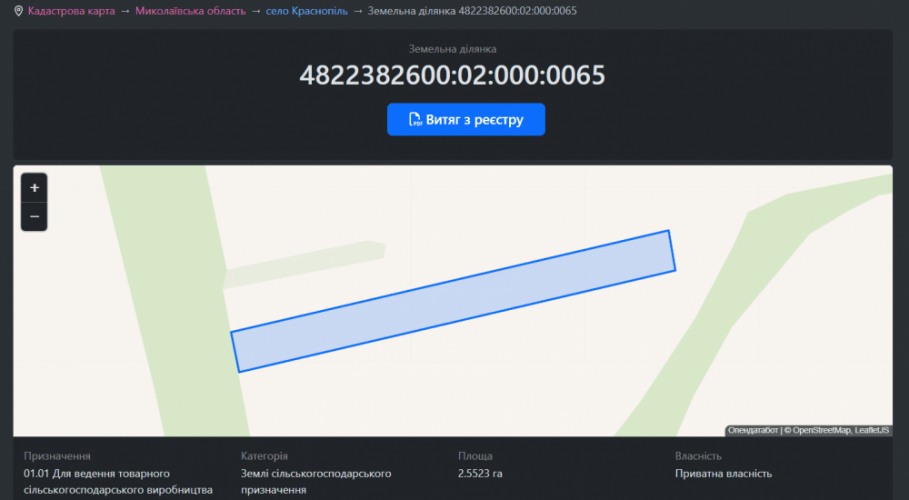Screen dimensions: 909x500
Task: Select the blue highlighted land parcel polygon
Action: [452, 301]
